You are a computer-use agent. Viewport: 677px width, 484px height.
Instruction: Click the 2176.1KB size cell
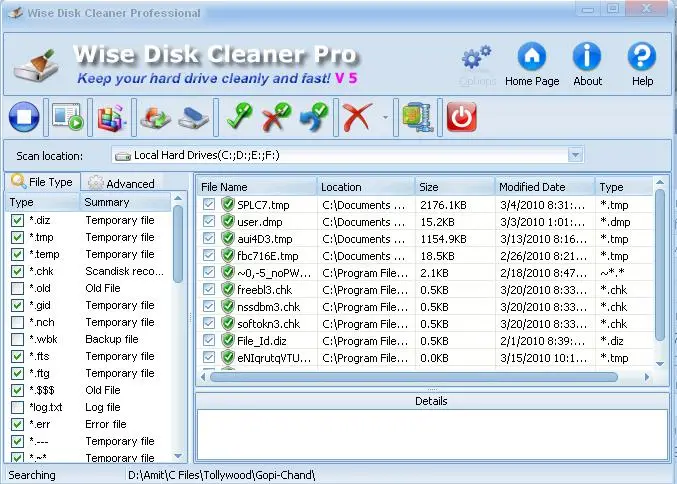[443, 205]
